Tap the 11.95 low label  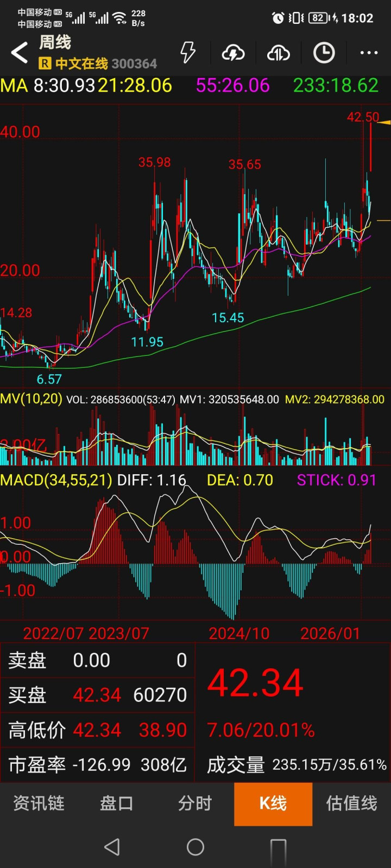[147, 342]
